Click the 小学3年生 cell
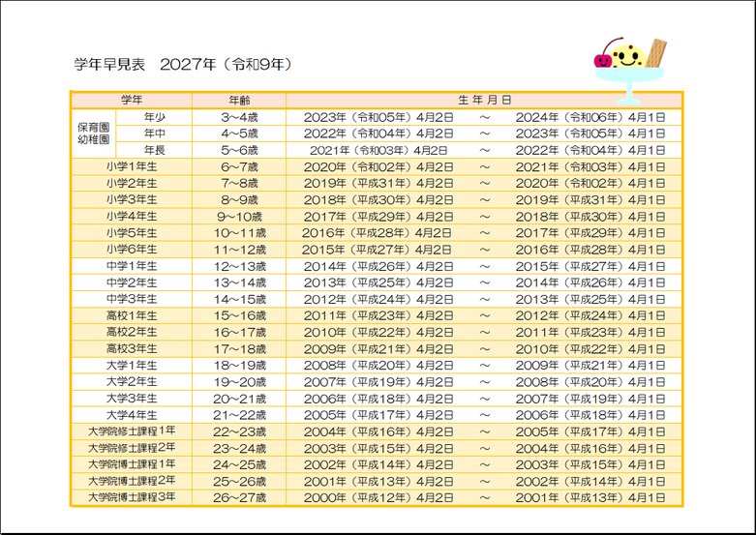This screenshot has height=535, width=756. [132, 199]
